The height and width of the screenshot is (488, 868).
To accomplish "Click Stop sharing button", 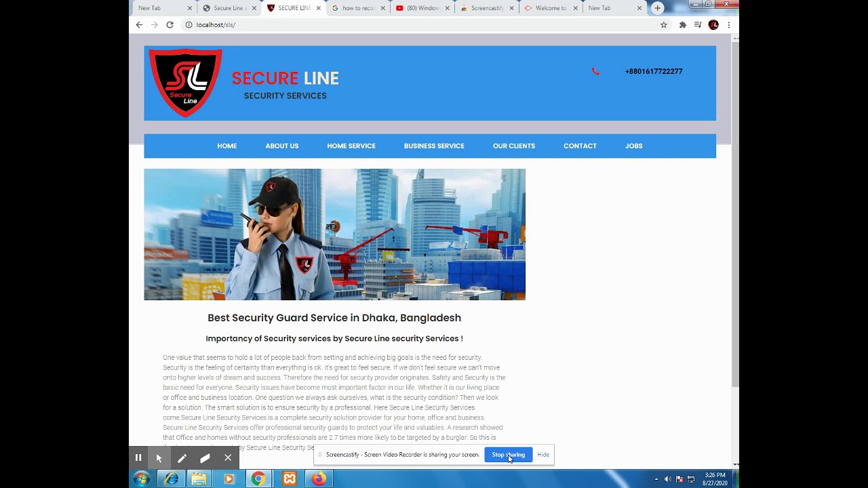I will [x=509, y=455].
